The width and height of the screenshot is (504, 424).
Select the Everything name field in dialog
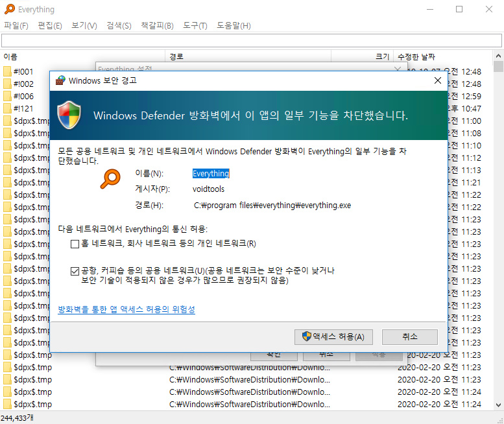point(211,174)
